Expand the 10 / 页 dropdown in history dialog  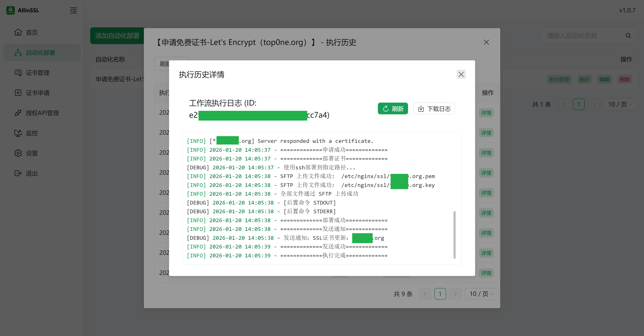point(481,294)
